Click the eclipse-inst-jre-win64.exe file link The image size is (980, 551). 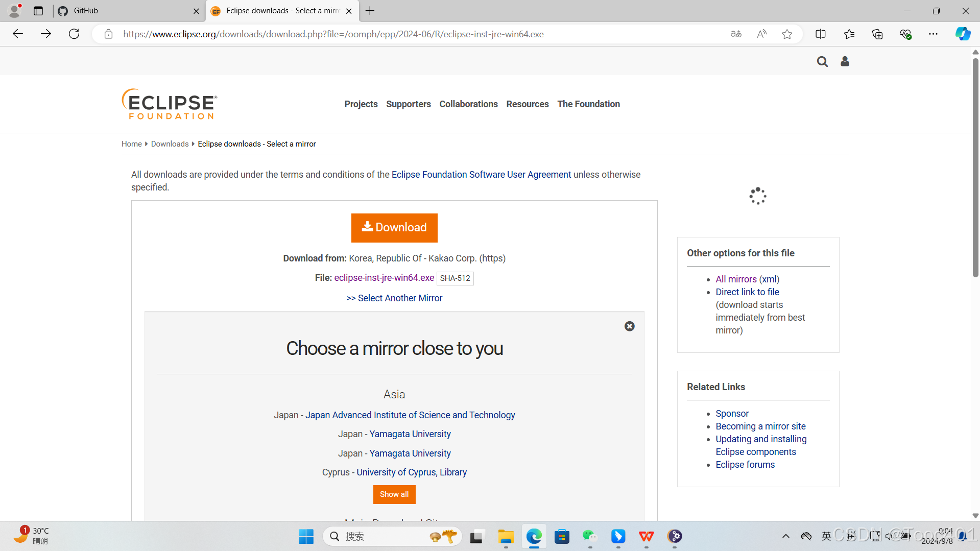point(384,278)
